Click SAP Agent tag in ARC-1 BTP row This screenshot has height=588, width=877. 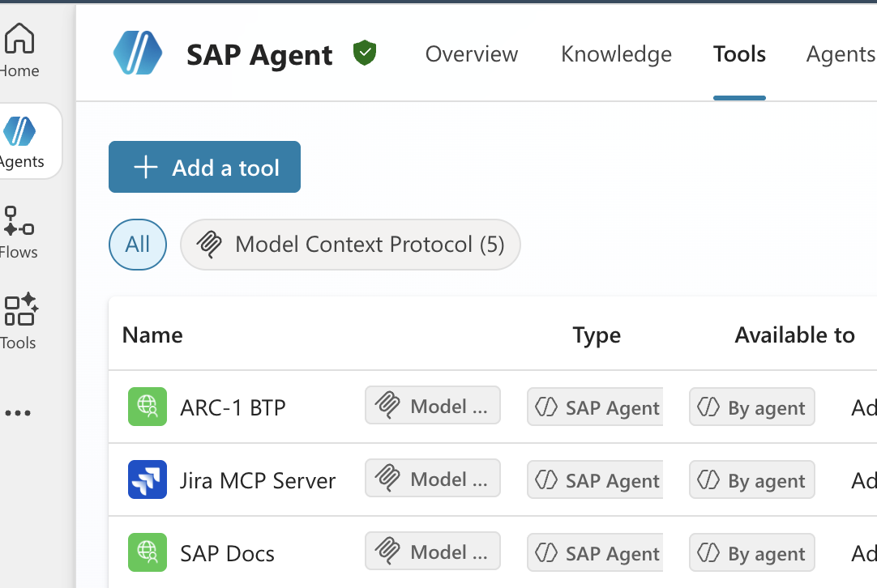click(595, 407)
